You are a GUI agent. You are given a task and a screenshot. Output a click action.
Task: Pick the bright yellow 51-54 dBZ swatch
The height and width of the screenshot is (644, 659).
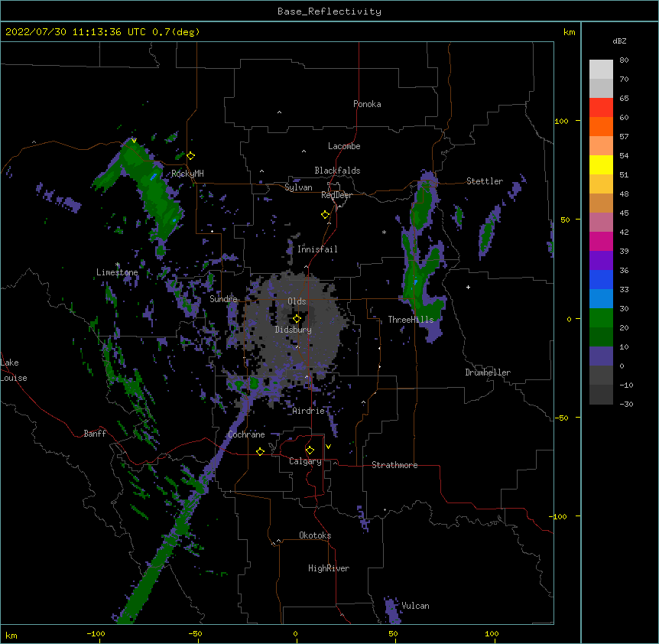coord(601,164)
